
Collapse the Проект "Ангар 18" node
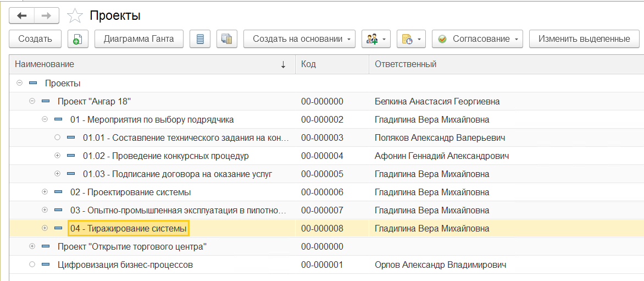[32, 101]
